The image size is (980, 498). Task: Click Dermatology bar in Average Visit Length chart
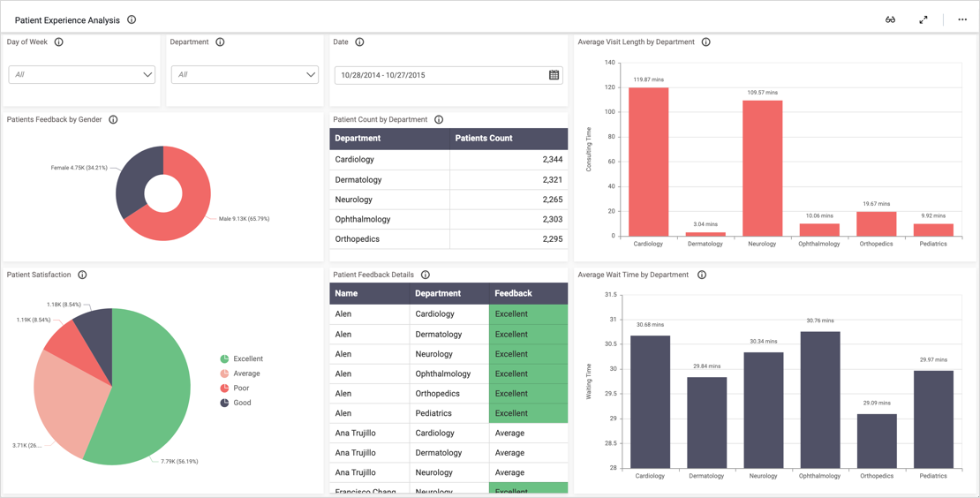(705, 234)
